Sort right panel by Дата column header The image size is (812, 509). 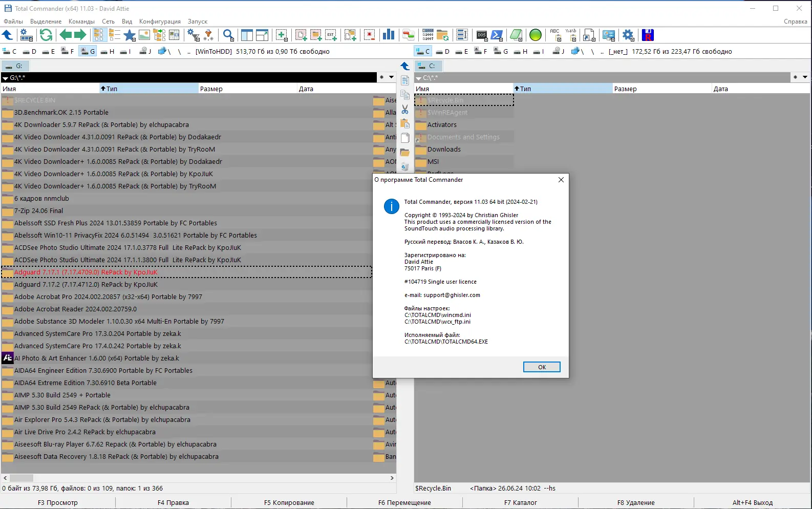761,89
